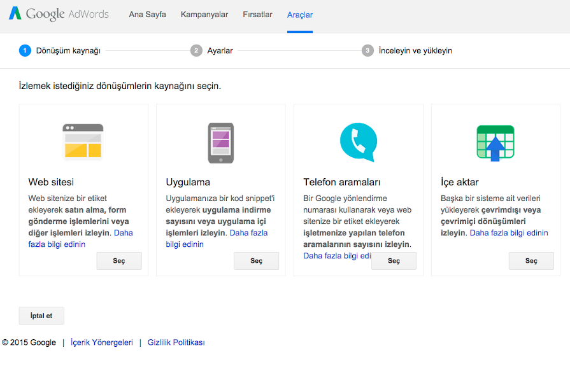Image resolution: width=570 pixels, height=392 pixels.
Task: Click step 2 circle Ayarlar
Action: (x=196, y=50)
